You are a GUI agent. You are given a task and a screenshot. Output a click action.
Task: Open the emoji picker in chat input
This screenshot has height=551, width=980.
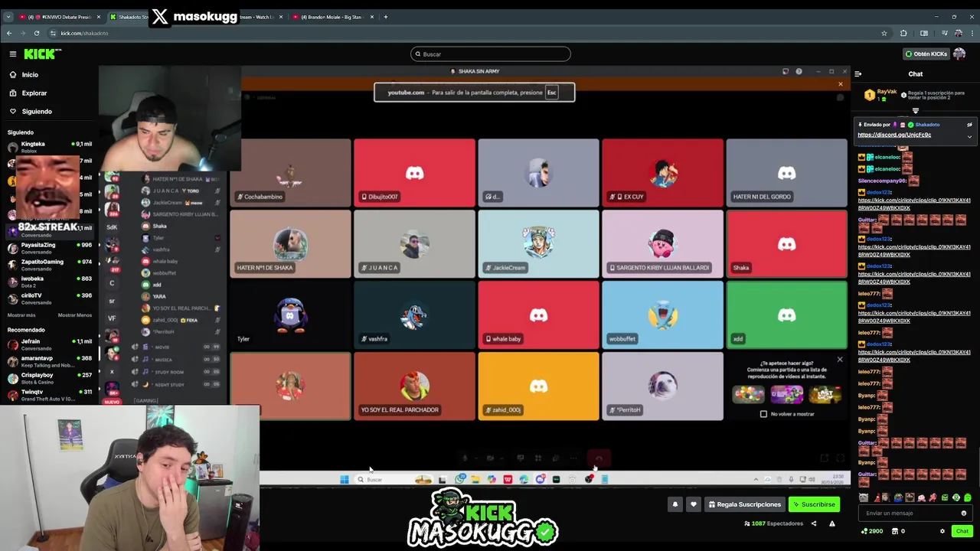click(964, 514)
